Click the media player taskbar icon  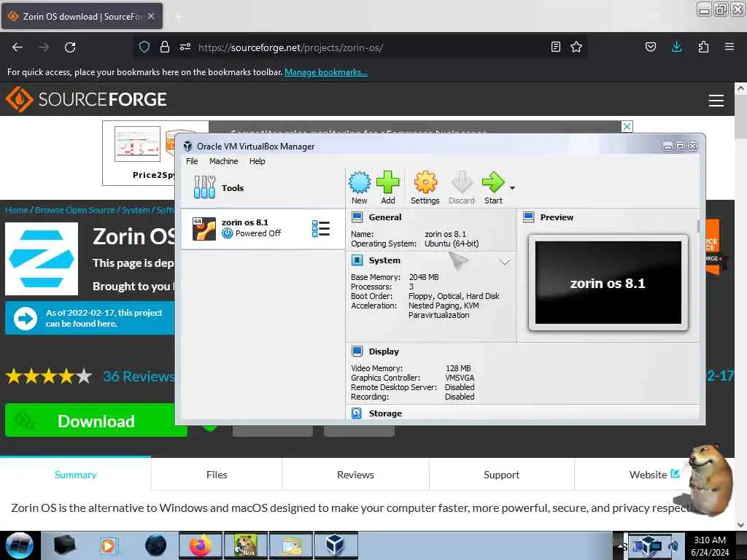pos(108,545)
